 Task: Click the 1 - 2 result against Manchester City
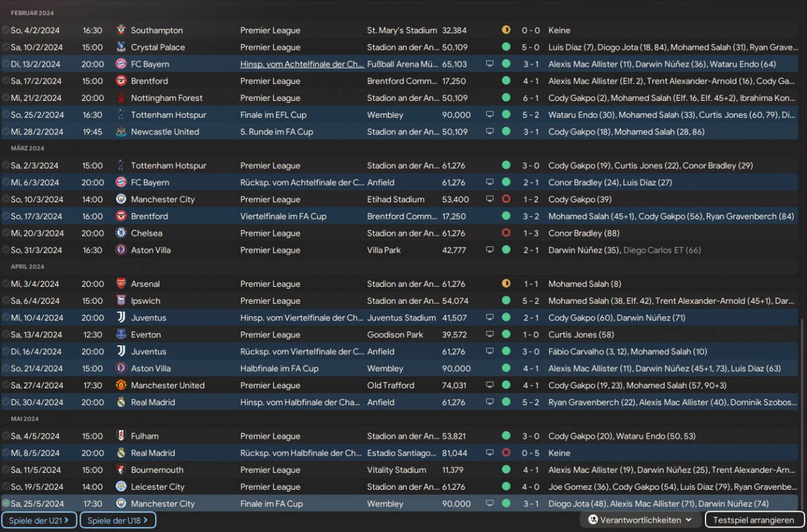tap(530, 199)
